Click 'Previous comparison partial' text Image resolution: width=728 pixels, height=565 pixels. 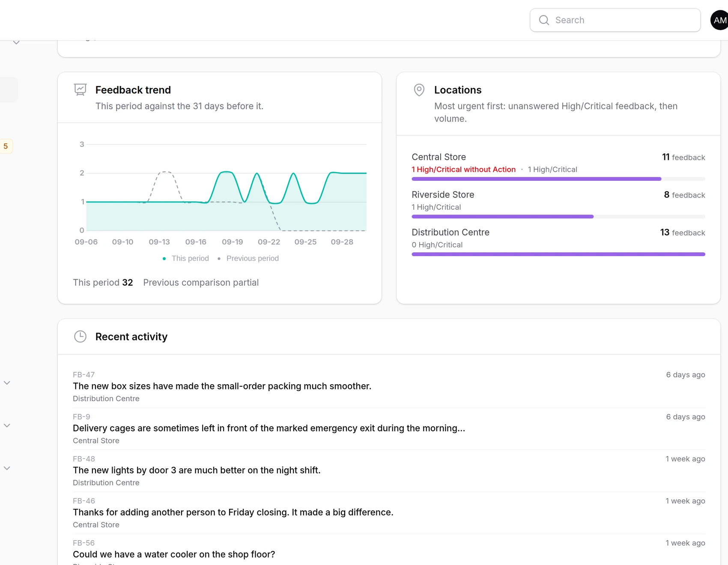click(201, 283)
